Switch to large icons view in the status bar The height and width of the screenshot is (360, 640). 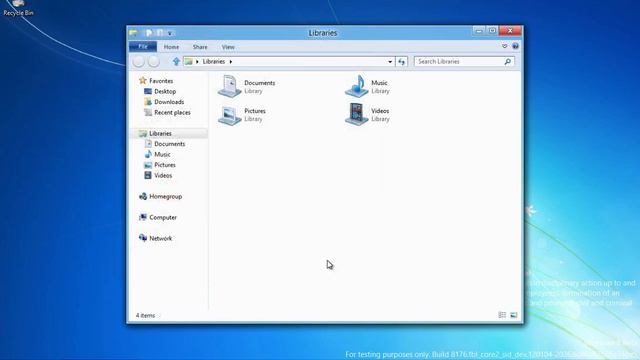point(513,315)
